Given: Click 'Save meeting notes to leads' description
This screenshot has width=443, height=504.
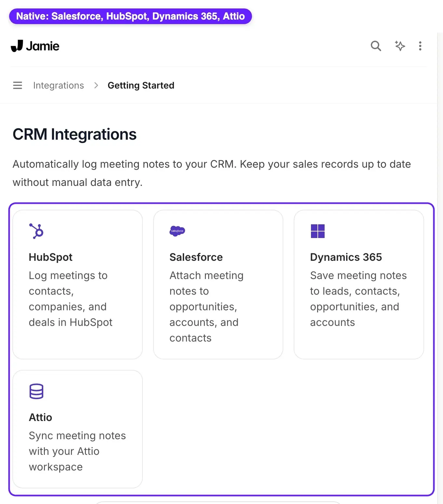Looking at the screenshot, I should (358, 299).
